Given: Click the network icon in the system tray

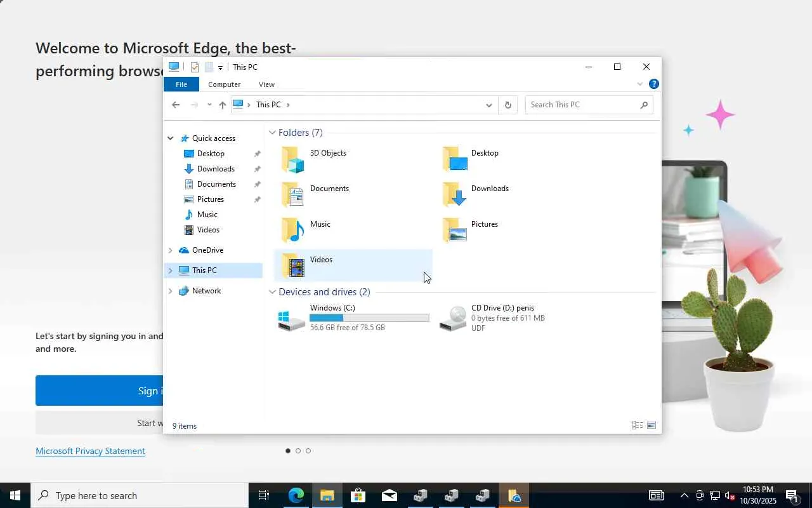Looking at the screenshot, I should tap(714, 495).
